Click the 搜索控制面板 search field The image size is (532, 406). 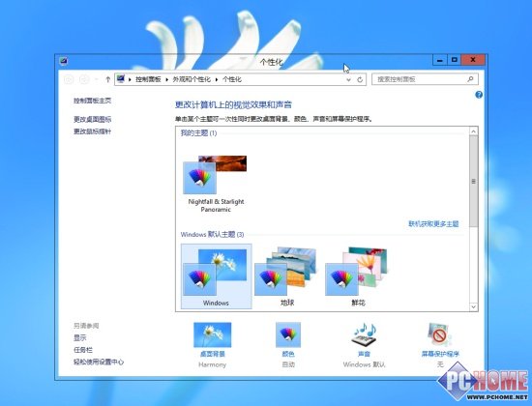(426, 79)
